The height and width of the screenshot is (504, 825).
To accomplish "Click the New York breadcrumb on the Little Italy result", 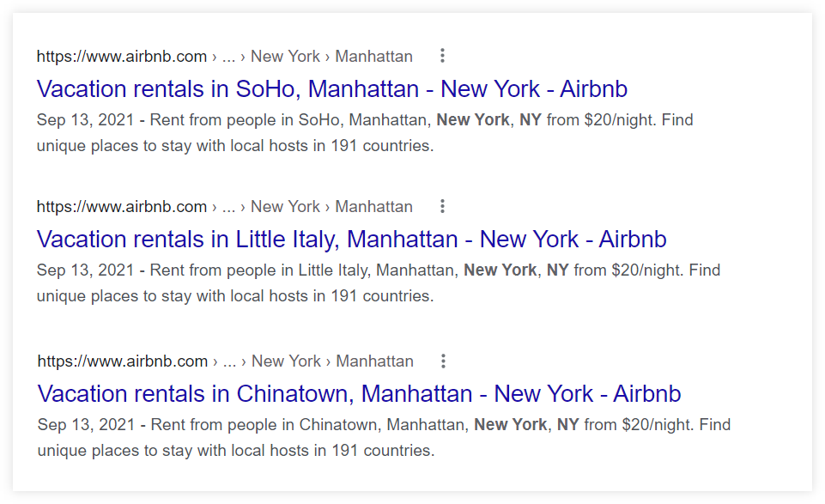I will (285, 206).
